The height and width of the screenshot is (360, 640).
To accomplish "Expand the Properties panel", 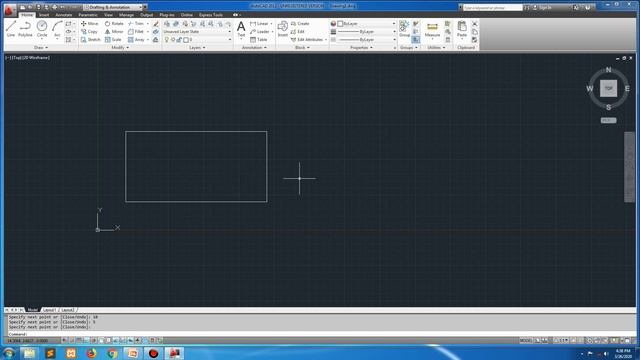I will point(361,48).
